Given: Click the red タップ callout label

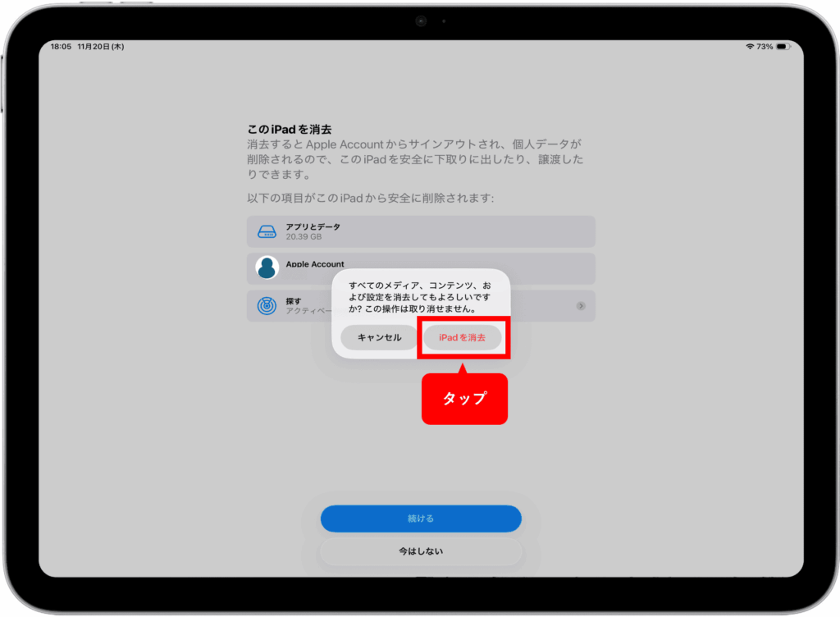Looking at the screenshot, I should (x=464, y=400).
